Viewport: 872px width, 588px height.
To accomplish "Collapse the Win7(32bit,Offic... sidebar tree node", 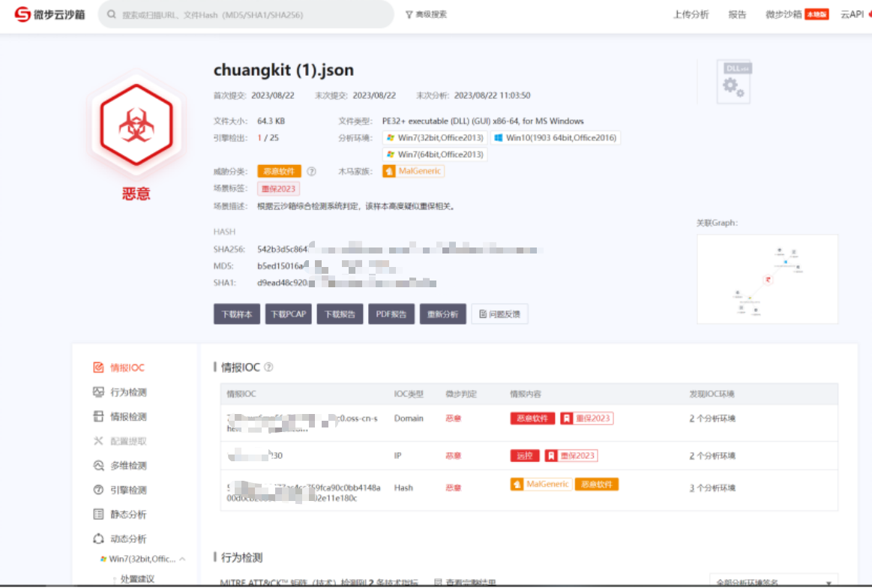I will point(182,559).
